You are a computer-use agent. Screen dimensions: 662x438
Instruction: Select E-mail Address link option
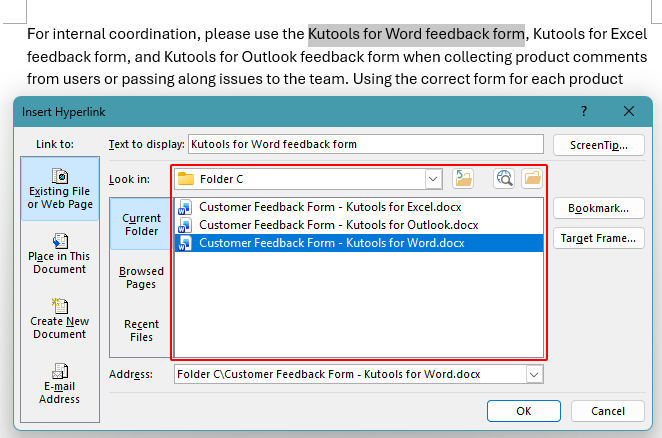pos(60,384)
